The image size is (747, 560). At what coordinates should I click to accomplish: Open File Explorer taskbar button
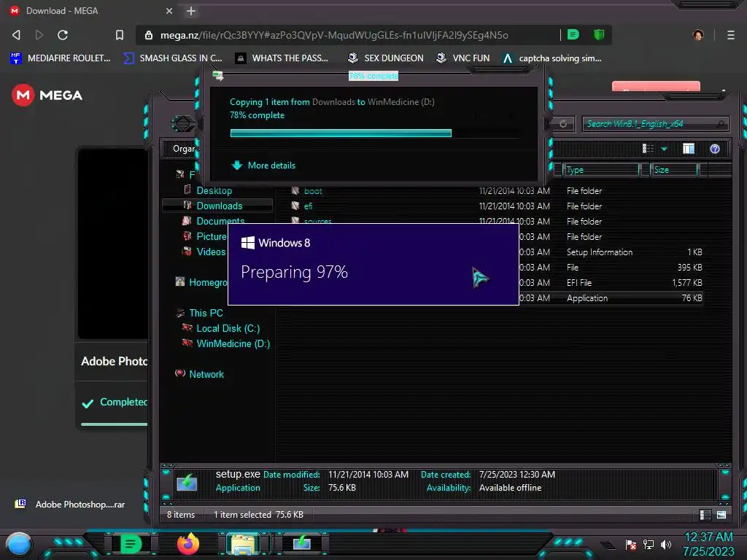tap(242, 544)
